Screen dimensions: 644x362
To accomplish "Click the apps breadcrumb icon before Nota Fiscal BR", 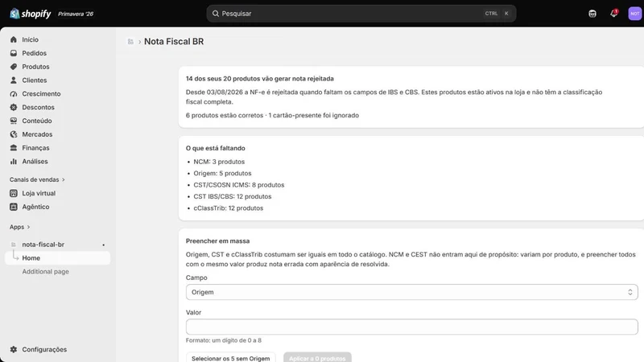I will point(130,42).
